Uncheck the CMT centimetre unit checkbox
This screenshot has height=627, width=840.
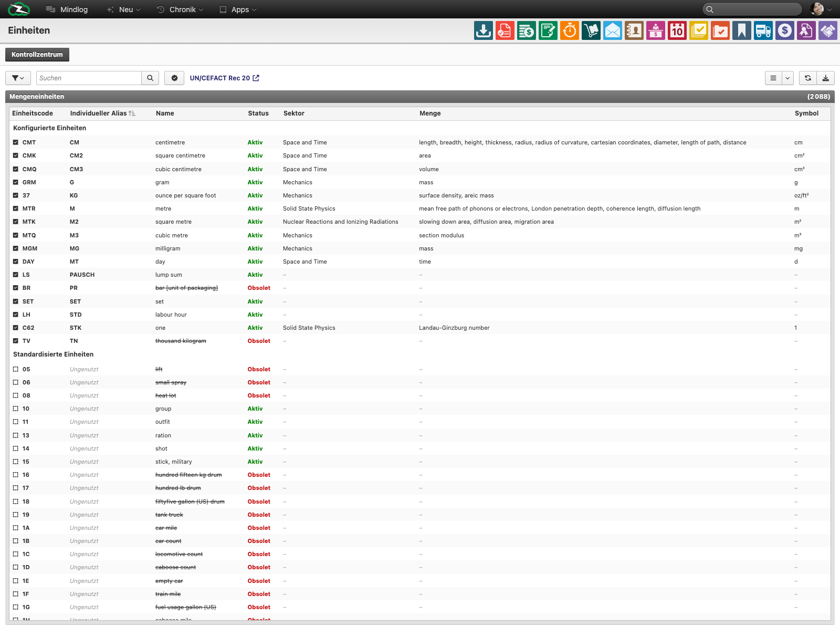pyautogui.click(x=16, y=142)
